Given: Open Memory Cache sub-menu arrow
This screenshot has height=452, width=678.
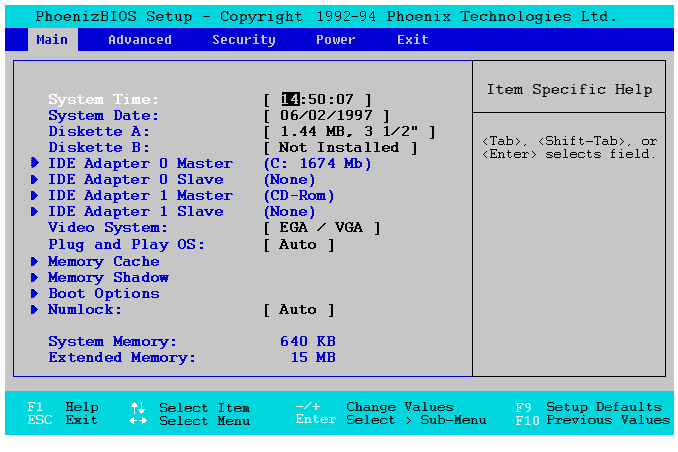Looking at the screenshot, I should (36, 262).
